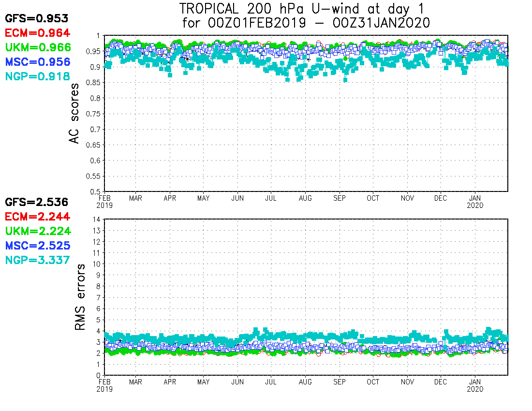
Task: Click the '0.65' tick on AC scores axis
Action: 93,145
